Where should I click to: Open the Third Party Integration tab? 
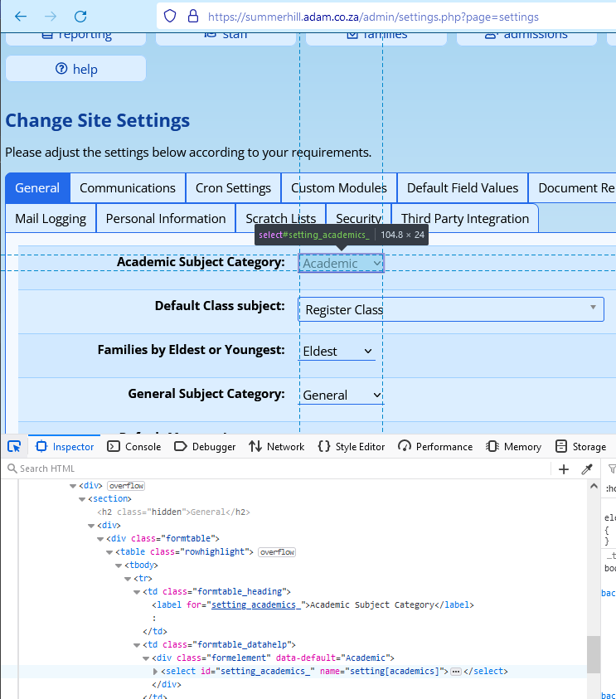pos(464,219)
